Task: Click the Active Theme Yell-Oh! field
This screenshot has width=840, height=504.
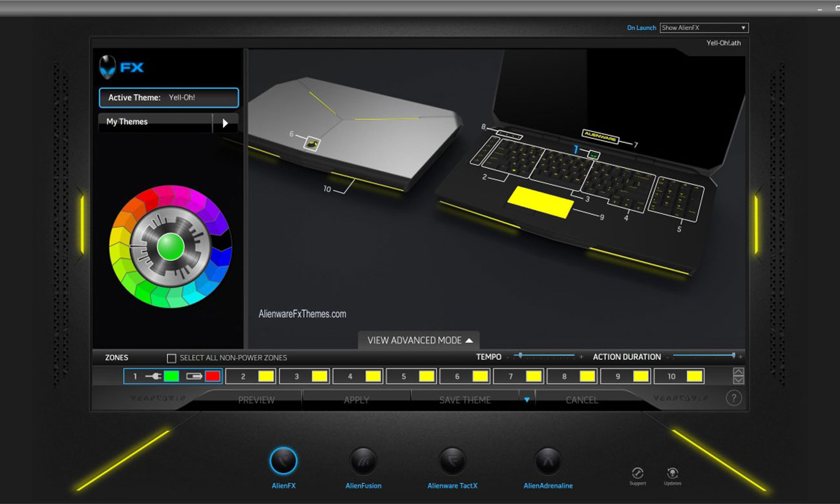Action: pyautogui.click(x=169, y=98)
